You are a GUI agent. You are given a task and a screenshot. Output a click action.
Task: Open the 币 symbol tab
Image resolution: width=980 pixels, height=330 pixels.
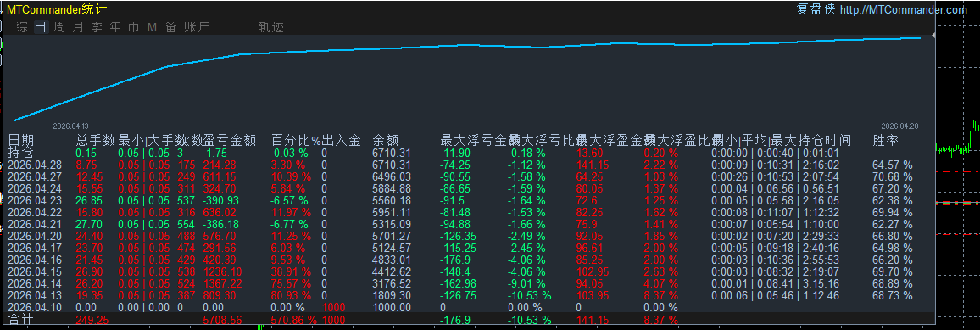pyautogui.click(x=134, y=27)
